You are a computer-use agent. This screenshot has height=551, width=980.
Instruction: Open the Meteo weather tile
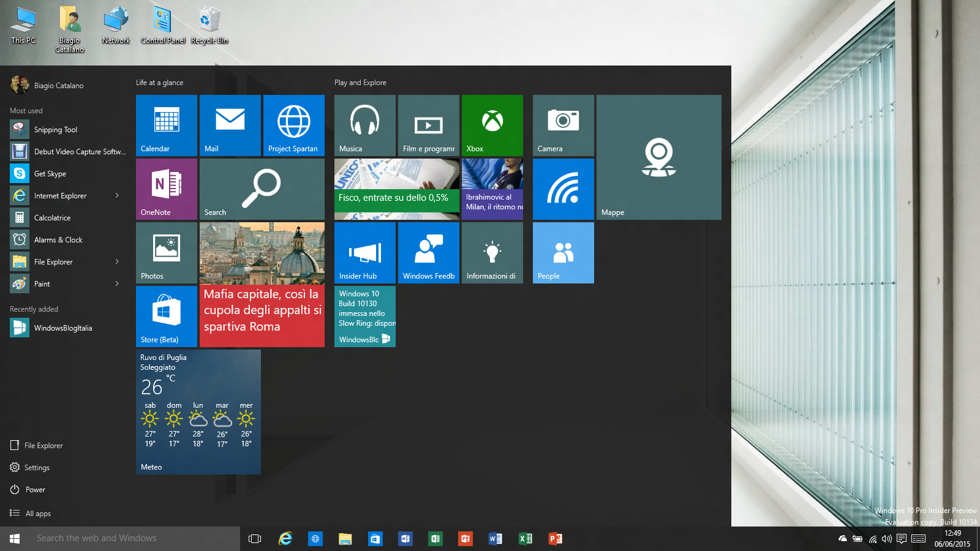point(198,412)
